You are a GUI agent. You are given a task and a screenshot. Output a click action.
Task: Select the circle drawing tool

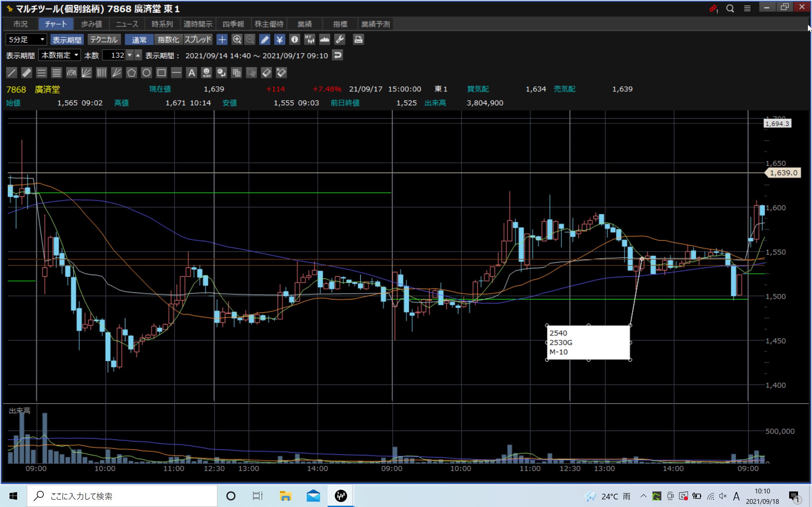pyautogui.click(x=146, y=73)
